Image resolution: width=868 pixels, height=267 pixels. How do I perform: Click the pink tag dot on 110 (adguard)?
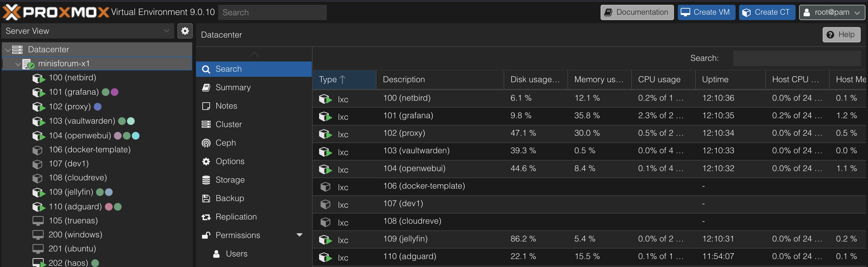click(x=109, y=206)
